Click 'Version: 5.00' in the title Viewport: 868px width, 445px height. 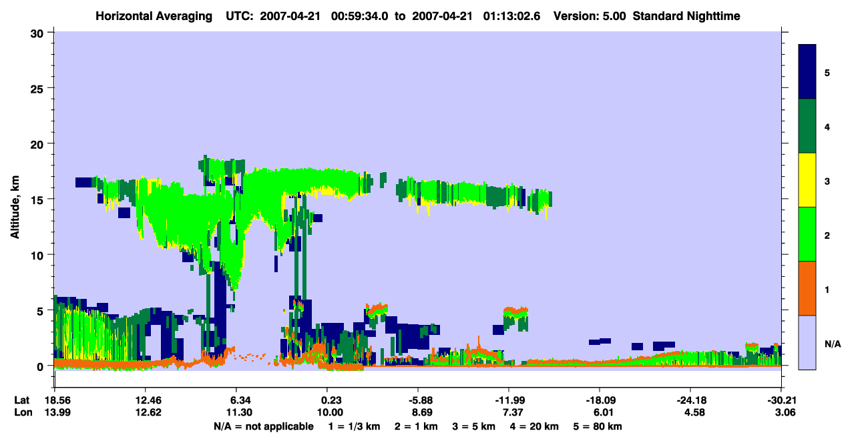590,16
